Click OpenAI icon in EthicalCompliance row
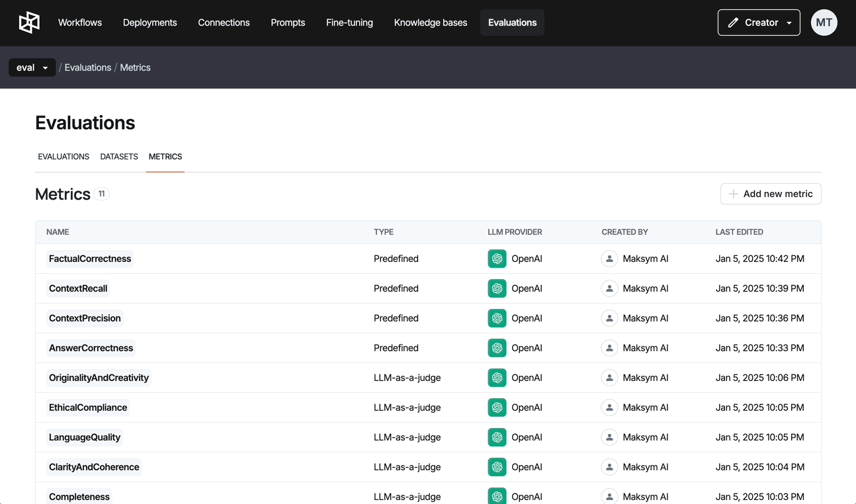The height and width of the screenshot is (504, 856). coord(497,407)
